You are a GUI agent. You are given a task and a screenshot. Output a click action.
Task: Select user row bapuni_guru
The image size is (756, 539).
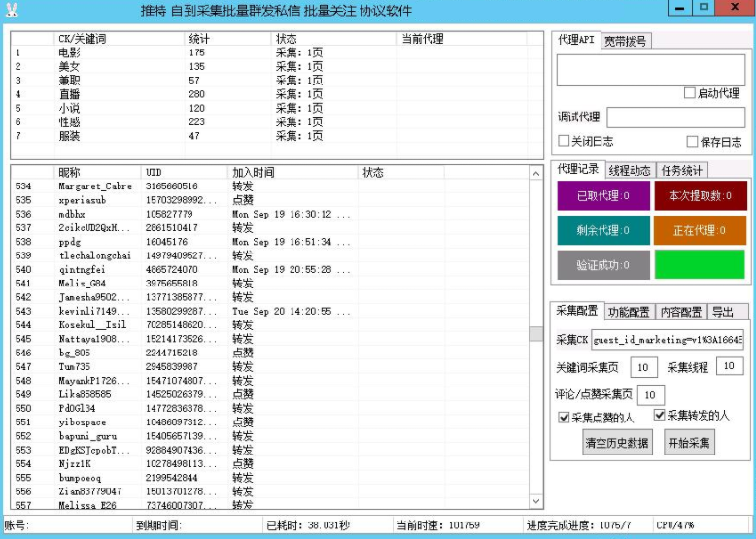point(270,436)
